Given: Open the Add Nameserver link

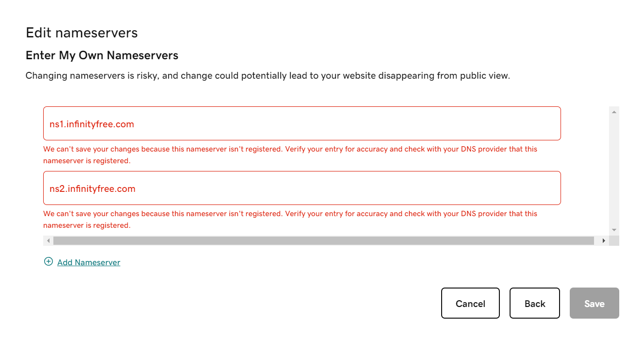Looking at the screenshot, I should click(89, 262).
